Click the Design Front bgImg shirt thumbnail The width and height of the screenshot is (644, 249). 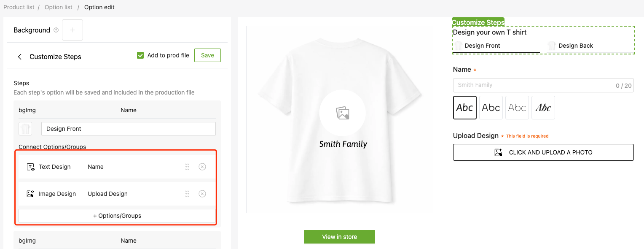[x=25, y=129]
